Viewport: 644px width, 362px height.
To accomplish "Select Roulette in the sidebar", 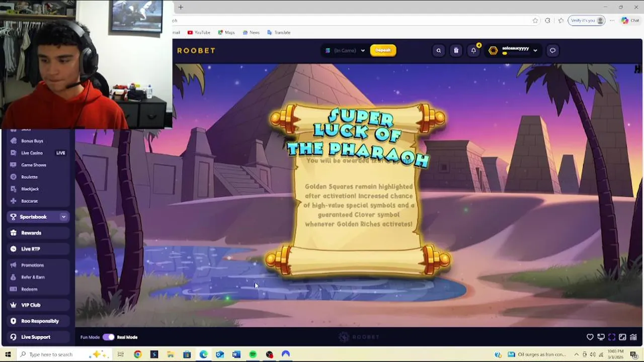I will click(29, 177).
